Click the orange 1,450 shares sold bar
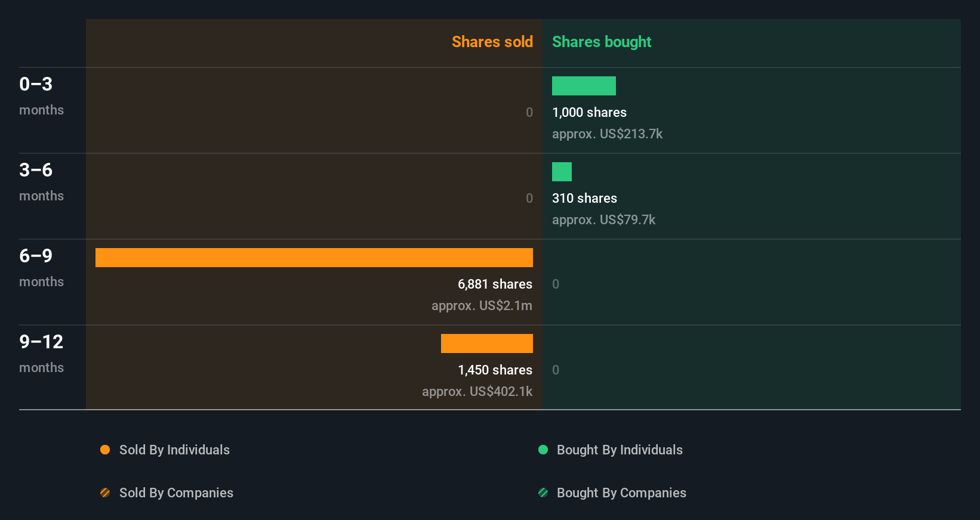The height and width of the screenshot is (520, 980). 487,343
